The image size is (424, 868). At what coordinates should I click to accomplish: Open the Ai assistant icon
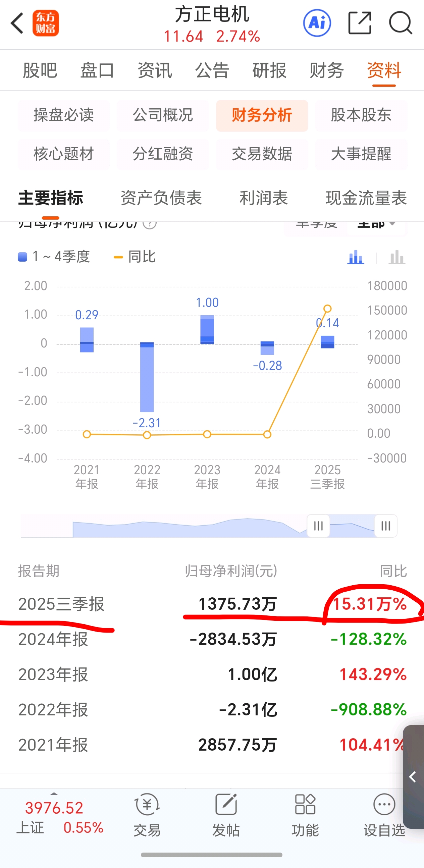click(317, 23)
